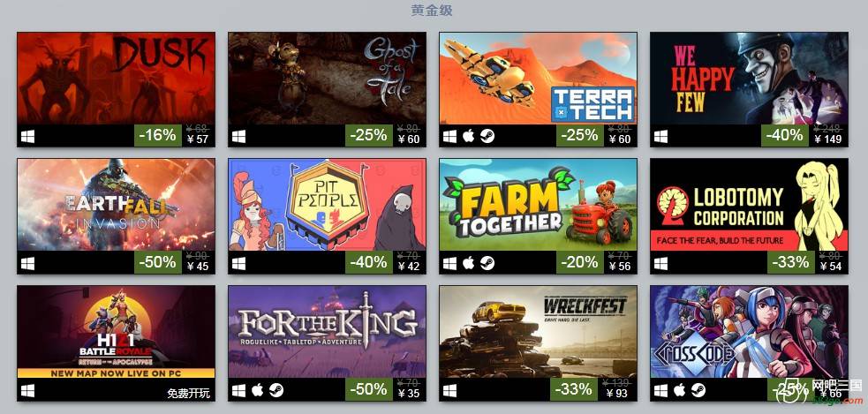
Task: Click the Apple icon under For The King
Action: pyautogui.click(x=258, y=390)
